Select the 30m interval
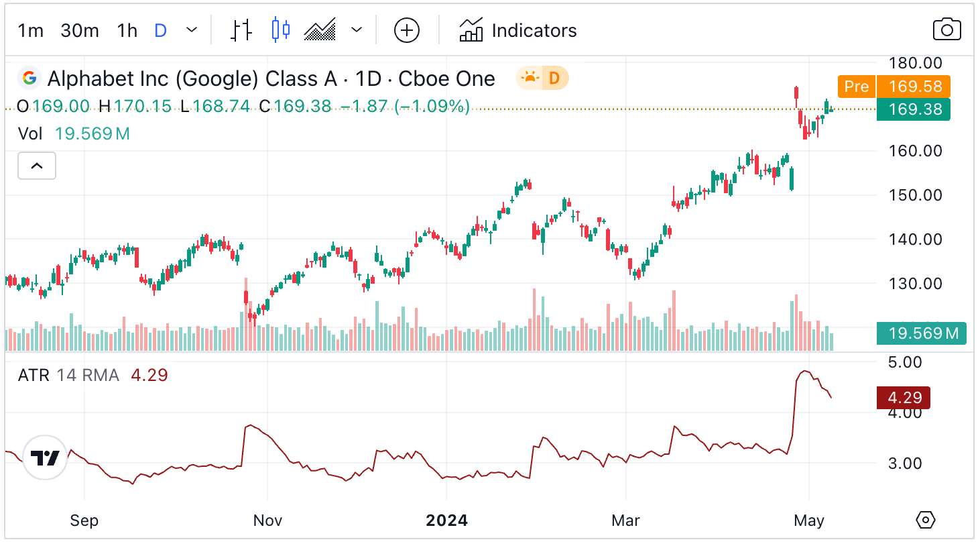 (80, 30)
